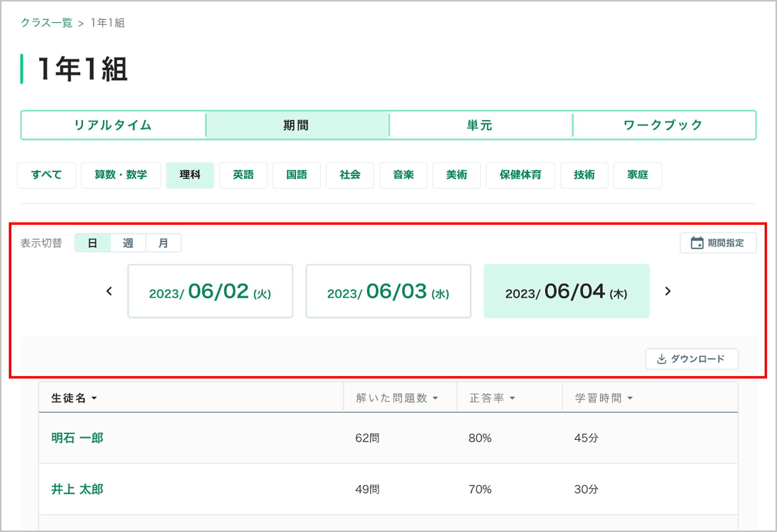Click the 1年1組 breadcrumb text
The height and width of the screenshot is (532, 777).
(108, 23)
